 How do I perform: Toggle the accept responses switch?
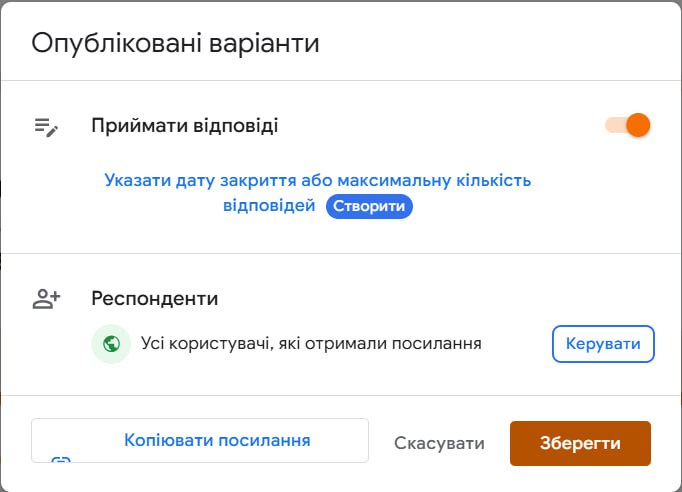(627, 126)
